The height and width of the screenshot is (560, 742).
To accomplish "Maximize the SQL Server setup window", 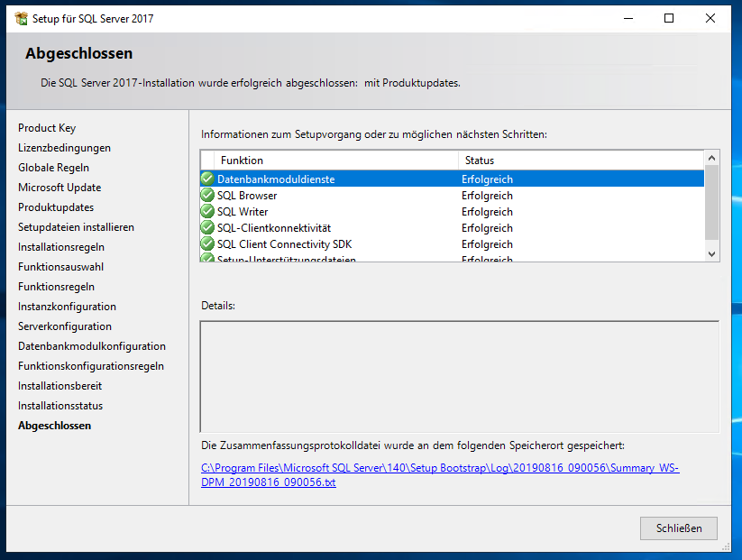I will pyautogui.click(x=669, y=18).
